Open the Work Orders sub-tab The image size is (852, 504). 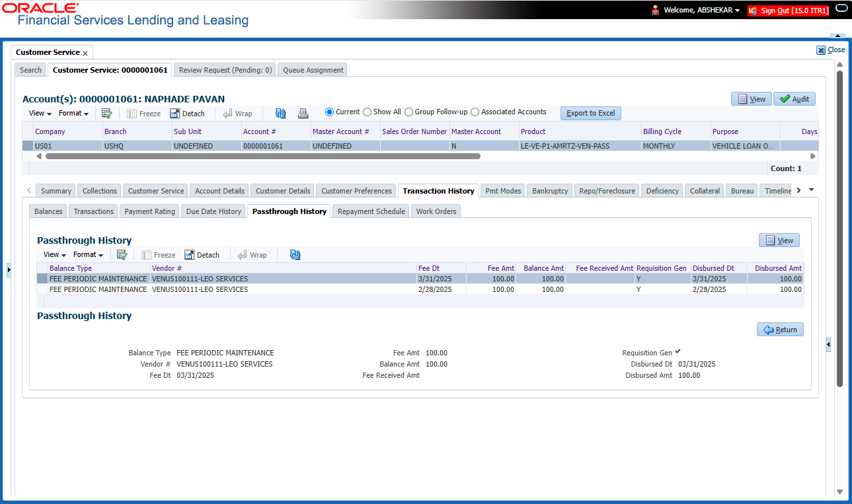click(436, 211)
